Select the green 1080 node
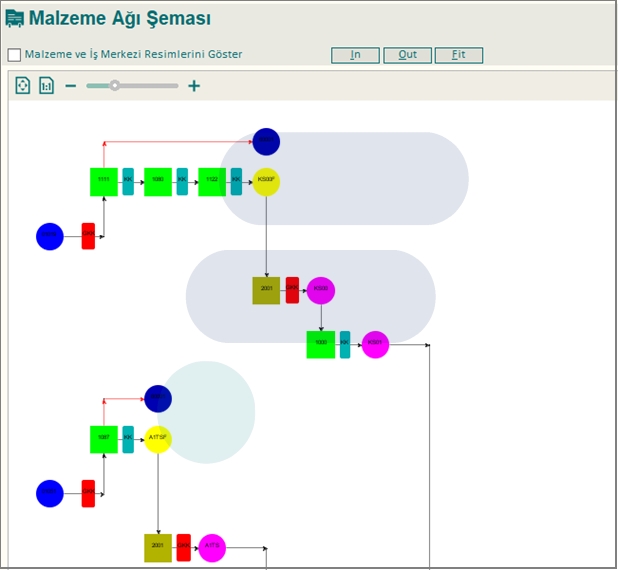Screen dimensions: 618x570 pos(158,182)
